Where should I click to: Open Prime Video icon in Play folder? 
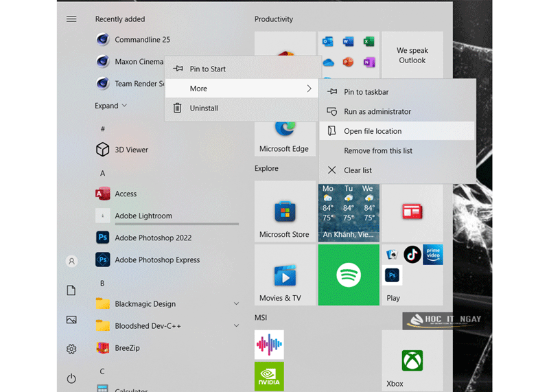pos(433,254)
